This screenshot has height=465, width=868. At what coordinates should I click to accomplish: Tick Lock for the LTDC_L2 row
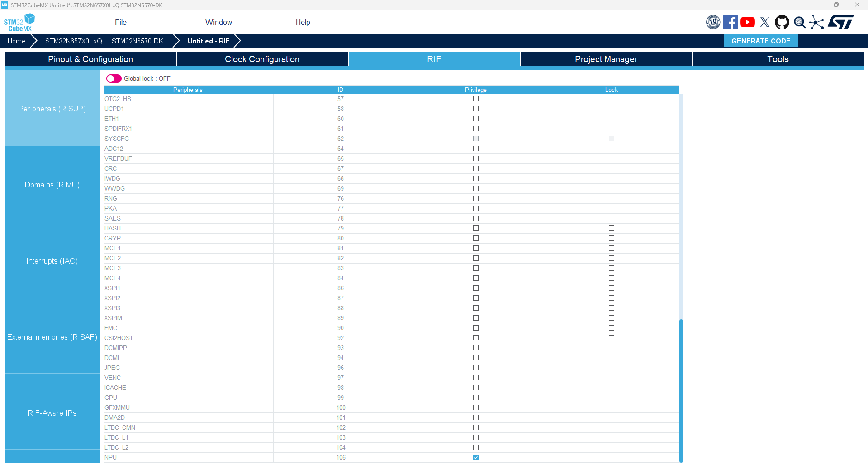click(612, 447)
